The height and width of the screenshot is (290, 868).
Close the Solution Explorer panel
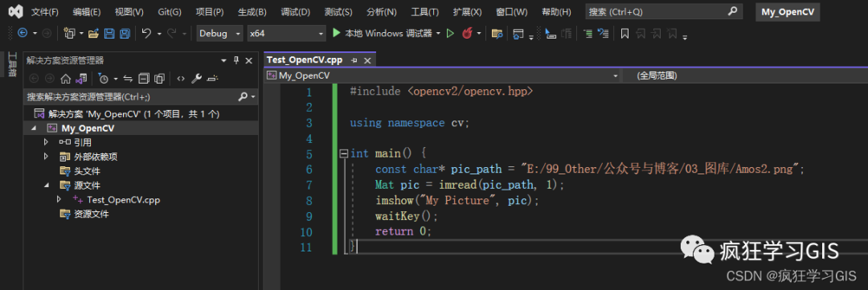pos(248,60)
